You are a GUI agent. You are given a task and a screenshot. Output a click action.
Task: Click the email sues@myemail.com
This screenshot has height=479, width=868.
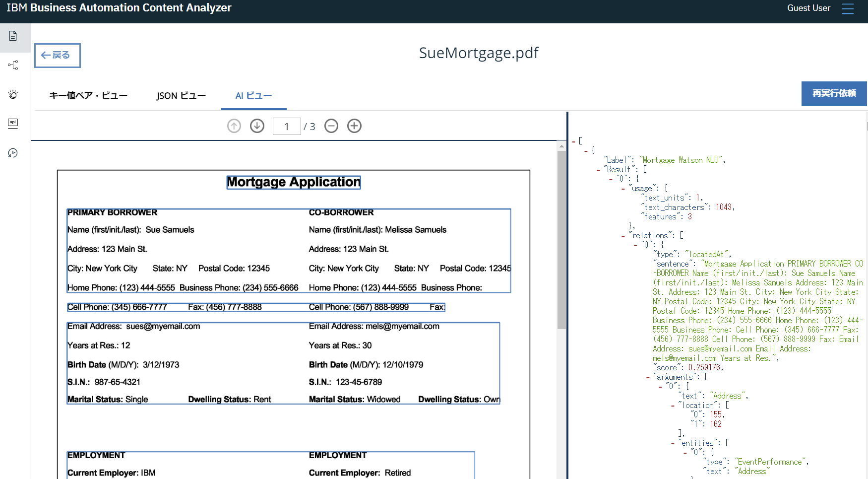[163, 326]
